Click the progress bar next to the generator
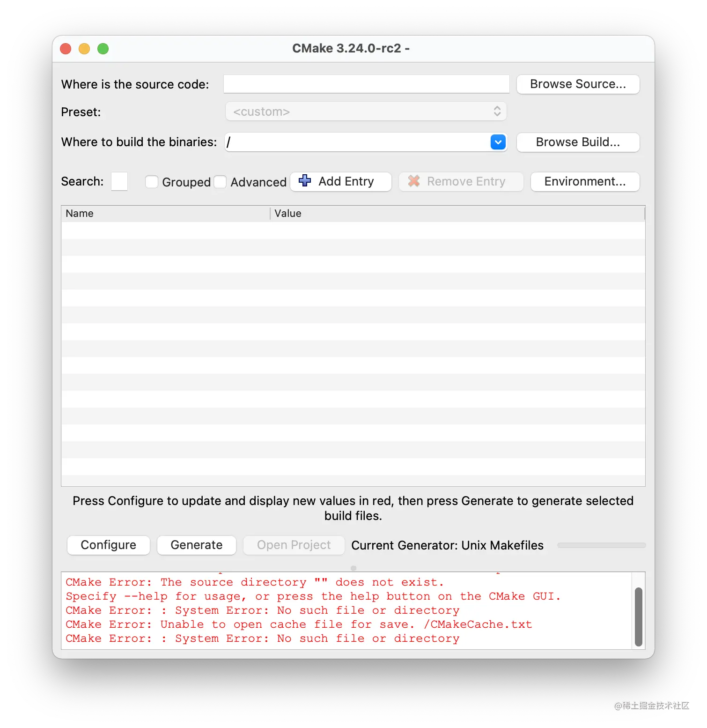The width and height of the screenshot is (707, 728). [x=601, y=545]
